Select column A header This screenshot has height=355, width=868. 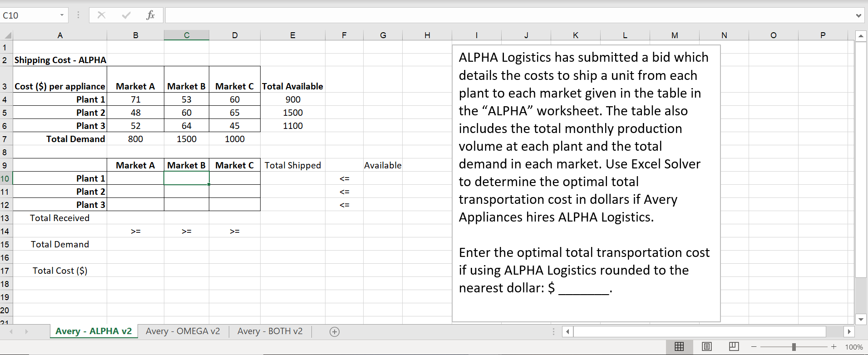pos(60,35)
